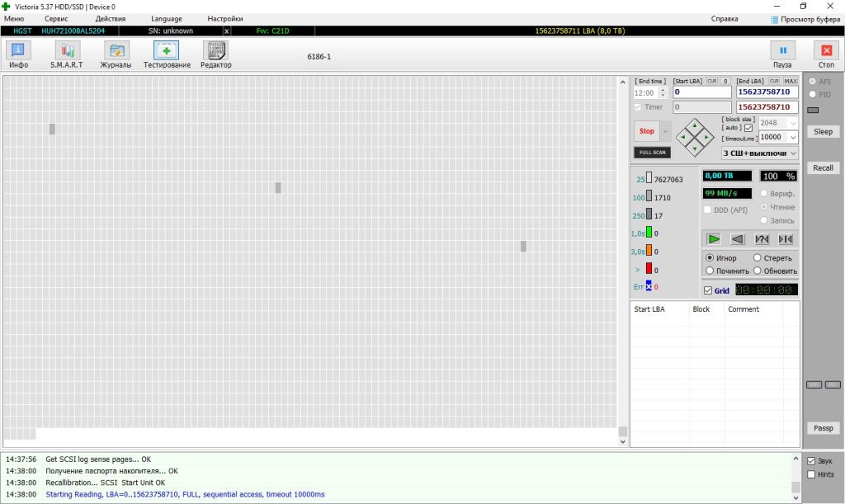The width and height of the screenshot is (845, 504).
Task: Select the Обновить refresh radio option
Action: point(758,271)
